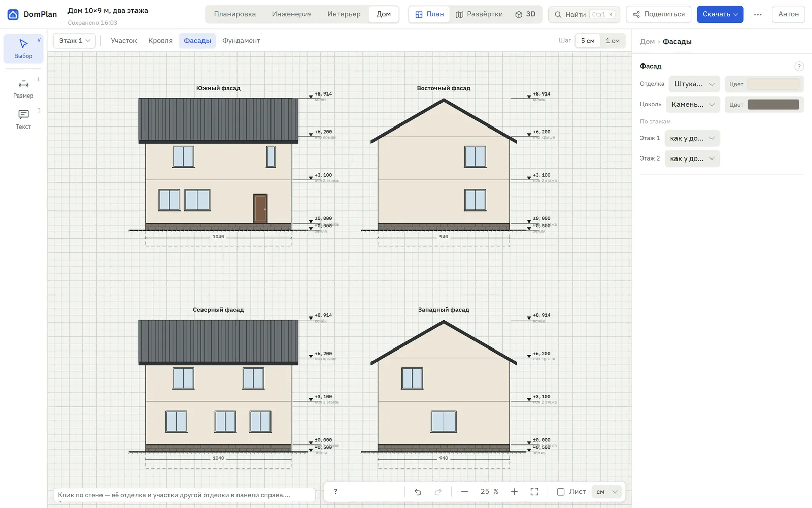Click the Найти search field

tap(584, 14)
